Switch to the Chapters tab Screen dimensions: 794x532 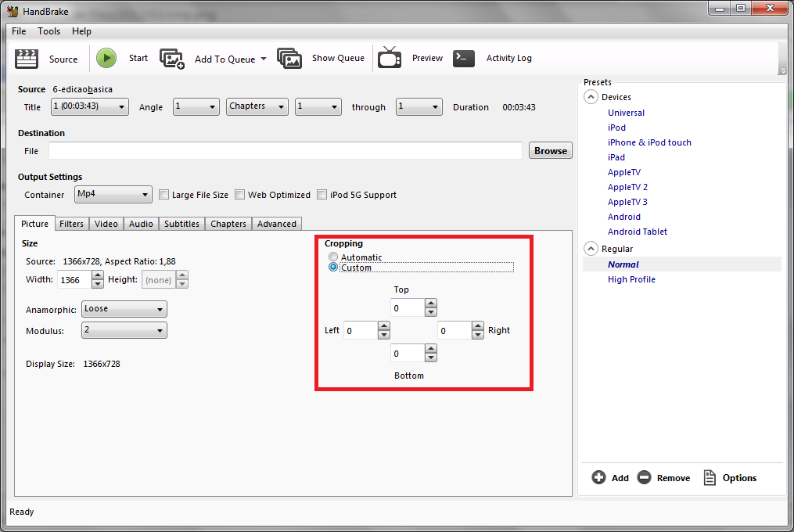tap(228, 224)
